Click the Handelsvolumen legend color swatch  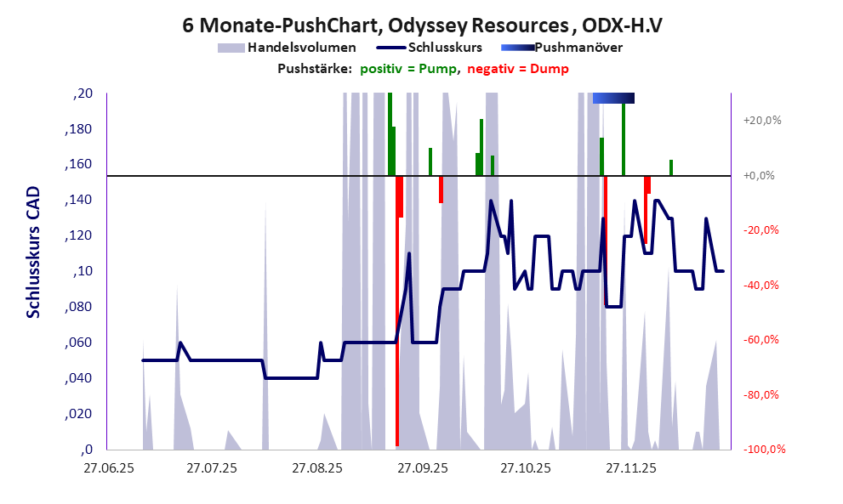(231, 48)
